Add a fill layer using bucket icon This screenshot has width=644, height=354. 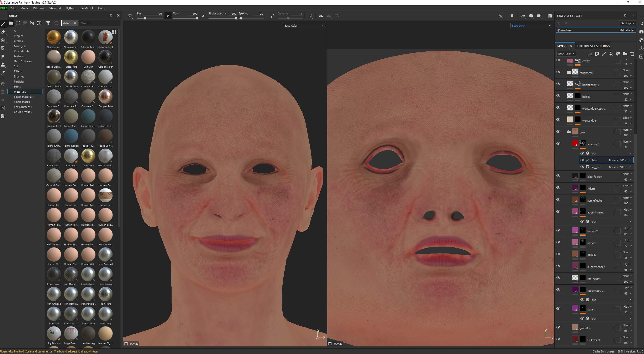(x=611, y=54)
